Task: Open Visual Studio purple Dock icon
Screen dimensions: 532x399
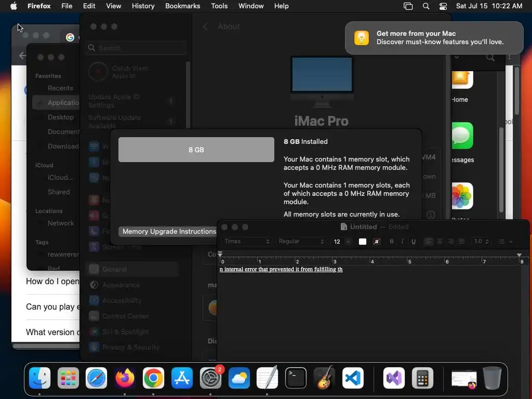Action: [x=394, y=378]
